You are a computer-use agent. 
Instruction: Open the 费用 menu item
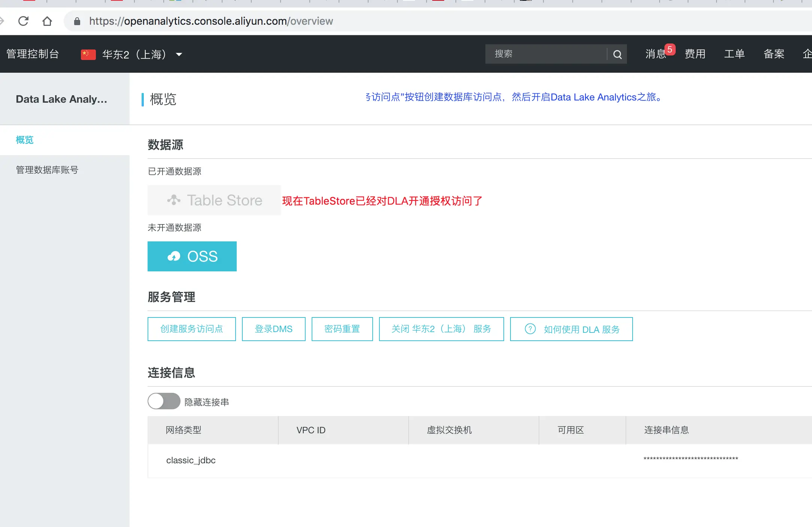click(695, 54)
